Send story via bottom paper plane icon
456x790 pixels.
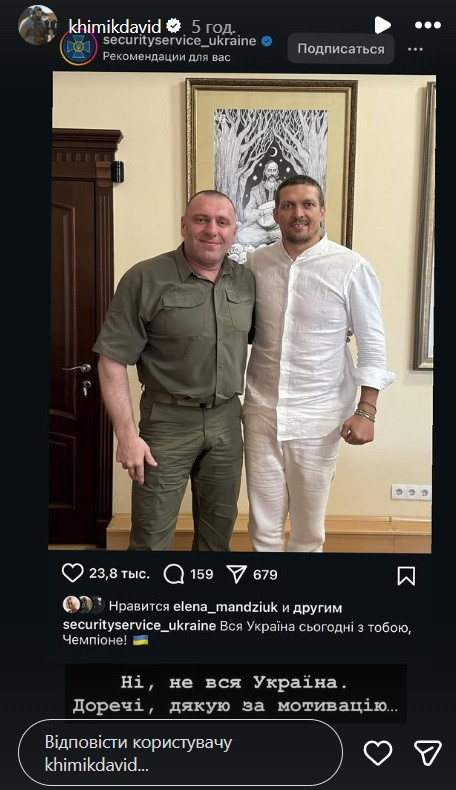428,753
